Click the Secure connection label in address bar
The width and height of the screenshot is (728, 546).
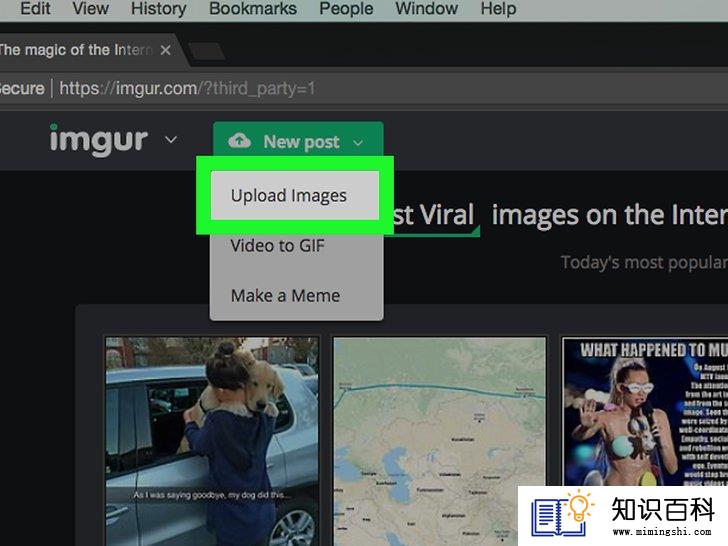22,88
